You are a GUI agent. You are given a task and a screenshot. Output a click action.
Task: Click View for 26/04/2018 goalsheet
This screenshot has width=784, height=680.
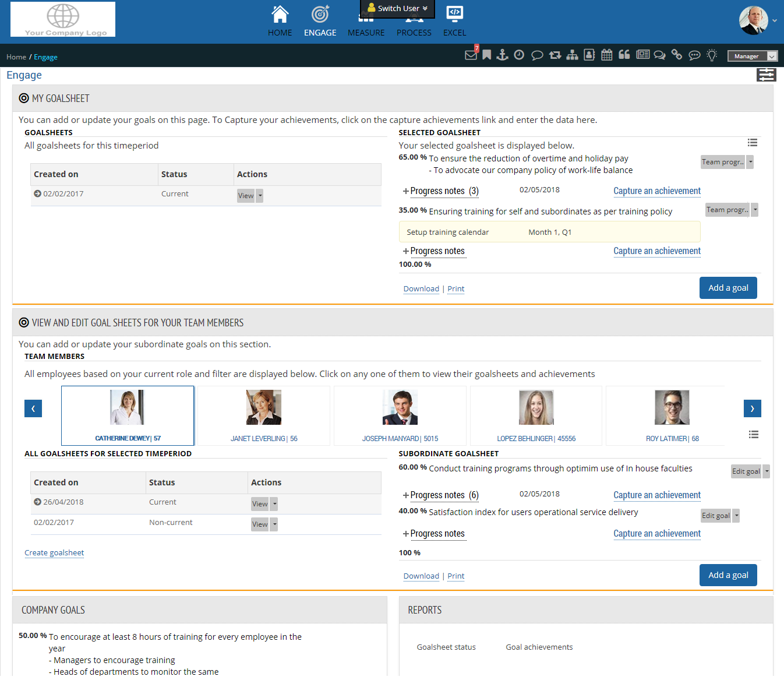tap(260, 504)
